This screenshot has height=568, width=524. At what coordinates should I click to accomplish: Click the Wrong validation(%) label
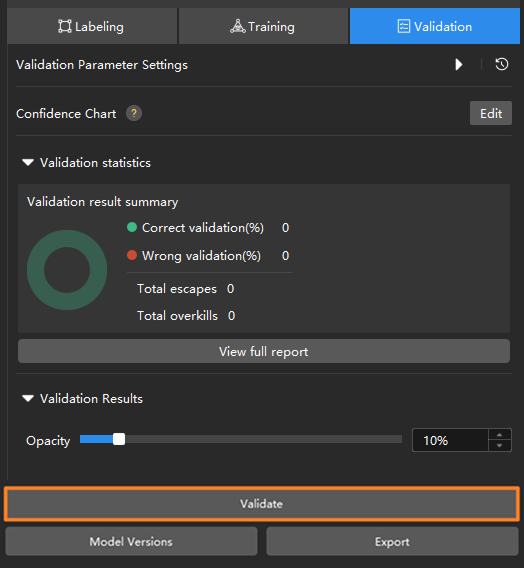(201, 255)
